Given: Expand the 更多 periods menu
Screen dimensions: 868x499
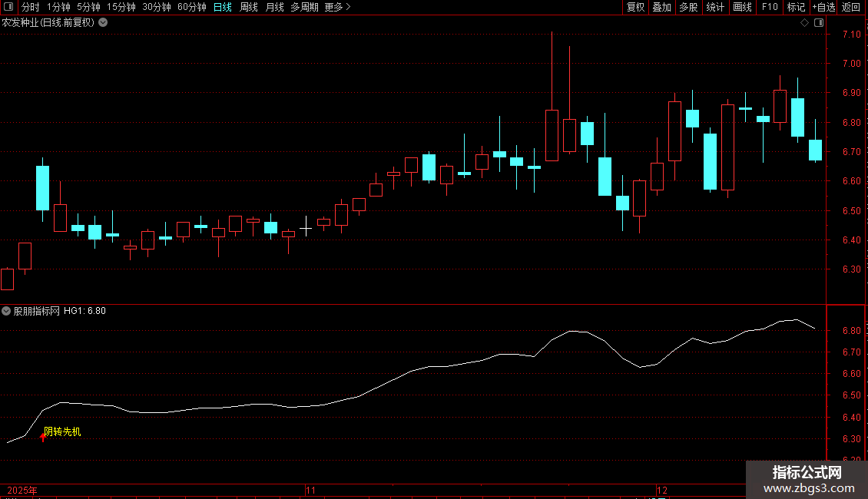Looking at the screenshot, I should click(x=337, y=7).
